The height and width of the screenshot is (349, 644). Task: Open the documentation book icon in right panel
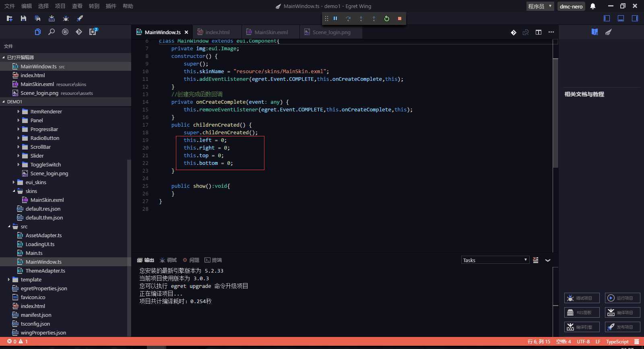click(x=595, y=32)
